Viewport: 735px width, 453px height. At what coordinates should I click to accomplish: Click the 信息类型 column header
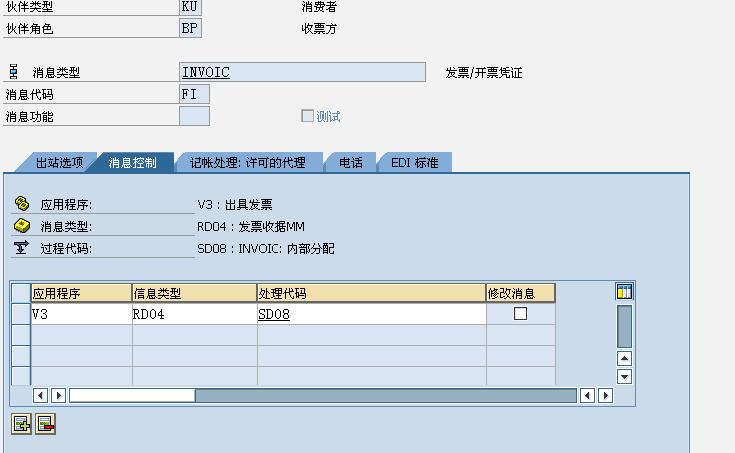point(195,293)
